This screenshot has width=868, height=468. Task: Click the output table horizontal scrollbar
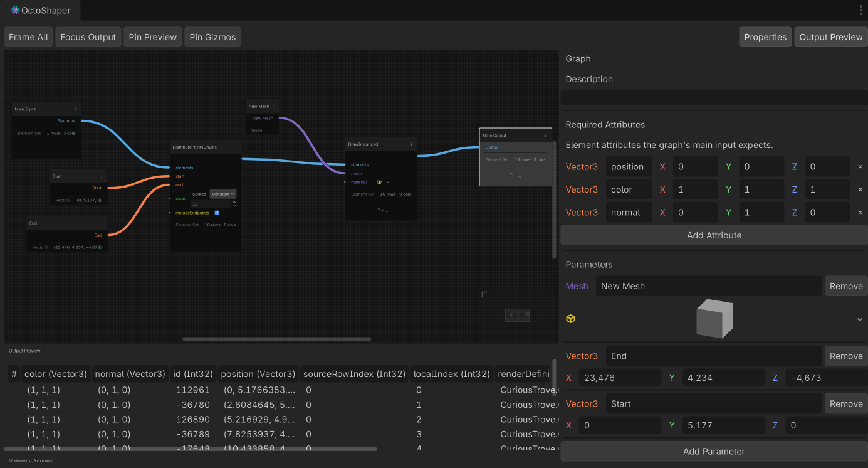[191, 449]
